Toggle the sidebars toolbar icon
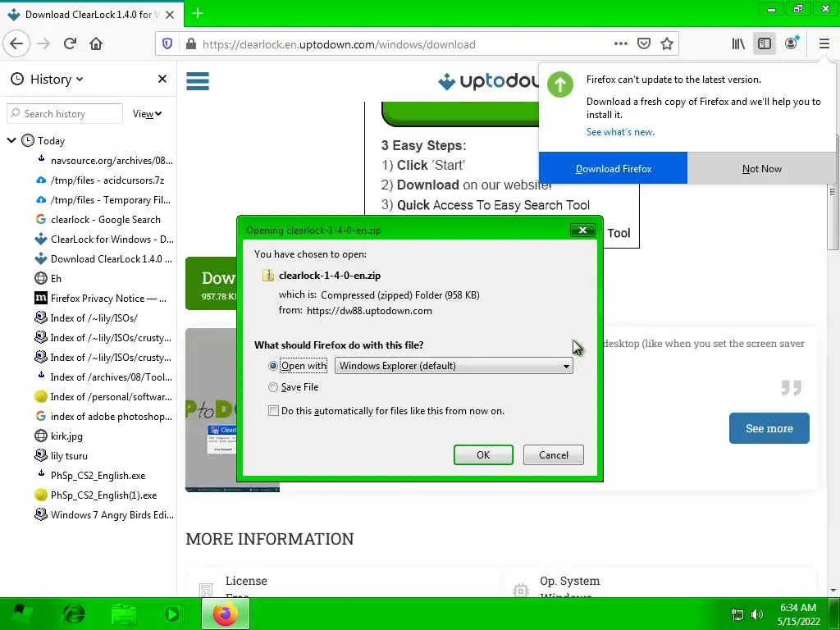Image resolution: width=840 pixels, height=630 pixels. pyautogui.click(x=765, y=44)
